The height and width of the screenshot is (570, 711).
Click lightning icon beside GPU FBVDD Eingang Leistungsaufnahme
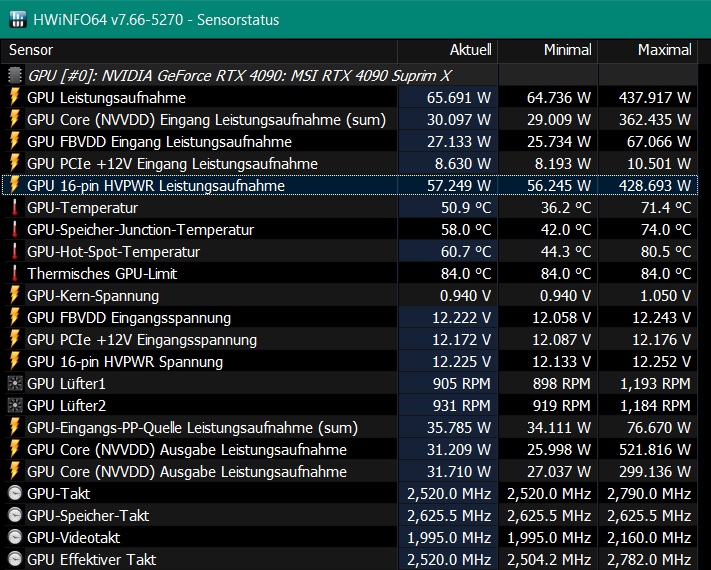click(15, 141)
